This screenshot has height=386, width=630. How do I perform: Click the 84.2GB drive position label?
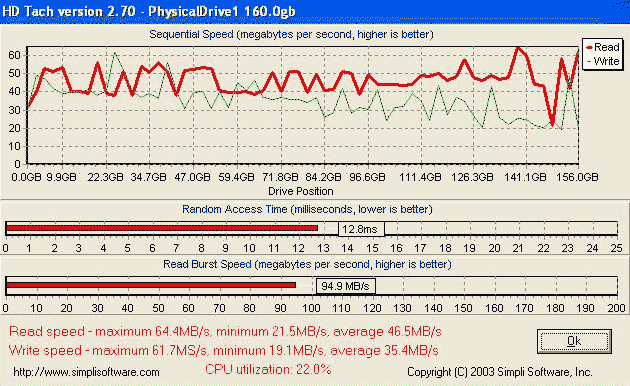pos(323,177)
